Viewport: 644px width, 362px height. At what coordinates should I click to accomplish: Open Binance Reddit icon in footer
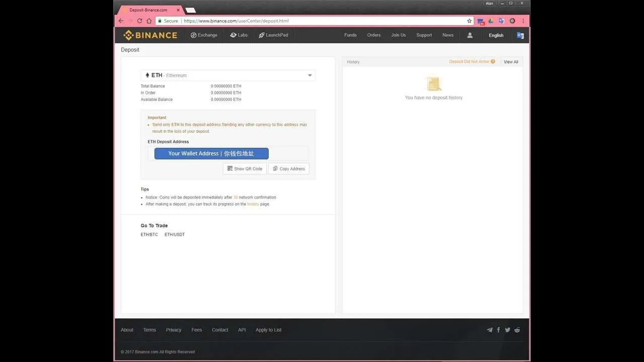click(x=517, y=330)
